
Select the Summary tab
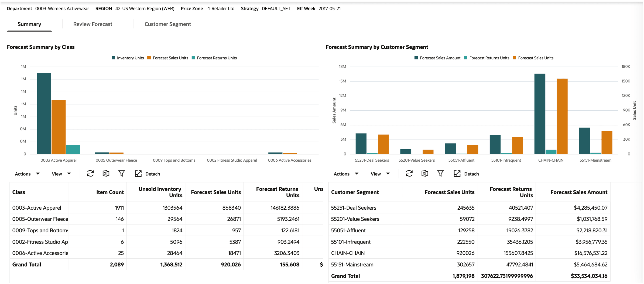coord(29,24)
